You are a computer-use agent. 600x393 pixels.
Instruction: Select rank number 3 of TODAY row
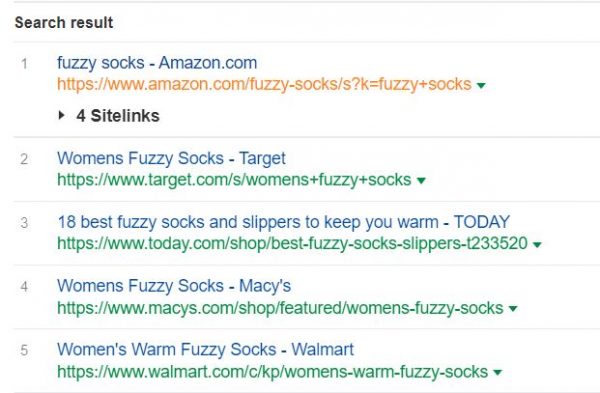tap(24, 223)
